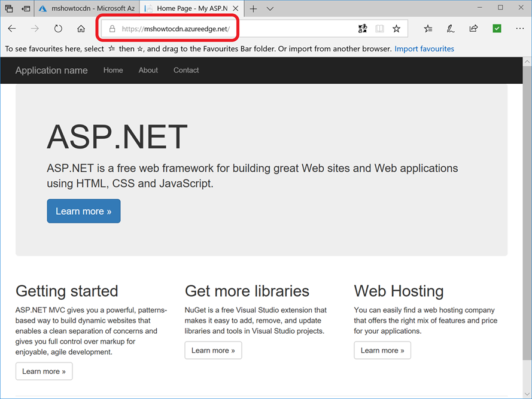
Task: Click the Getting started heading
Action: (x=67, y=291)
